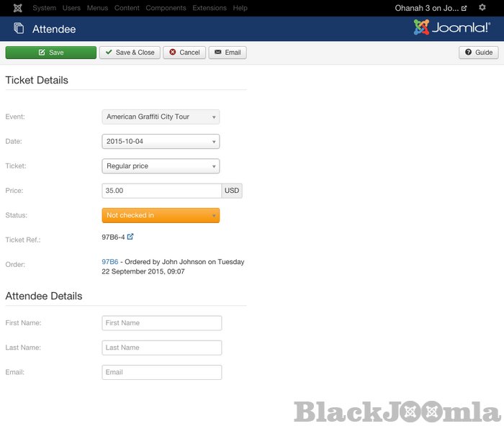504x426 pixels.
Task: Open the Guide help button
Action: pos(478,53)
